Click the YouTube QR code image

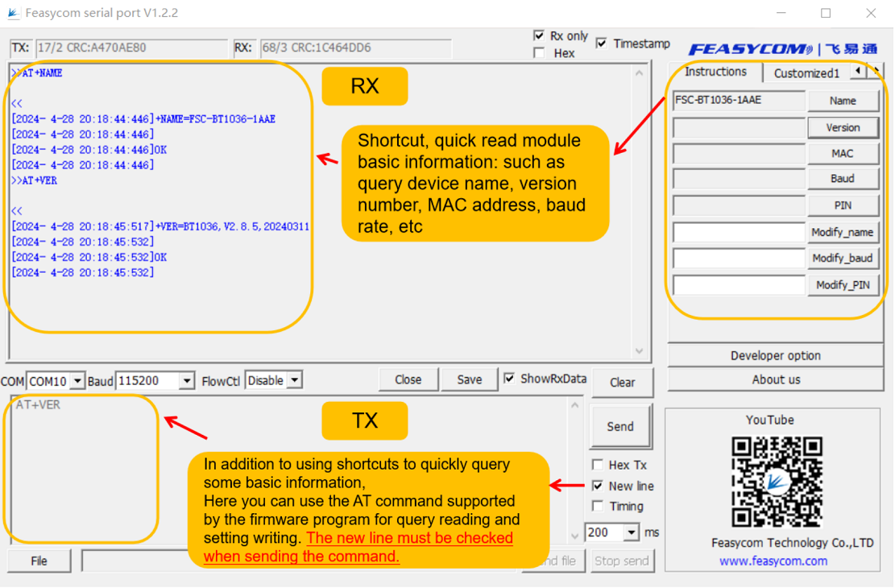[777, 481]
